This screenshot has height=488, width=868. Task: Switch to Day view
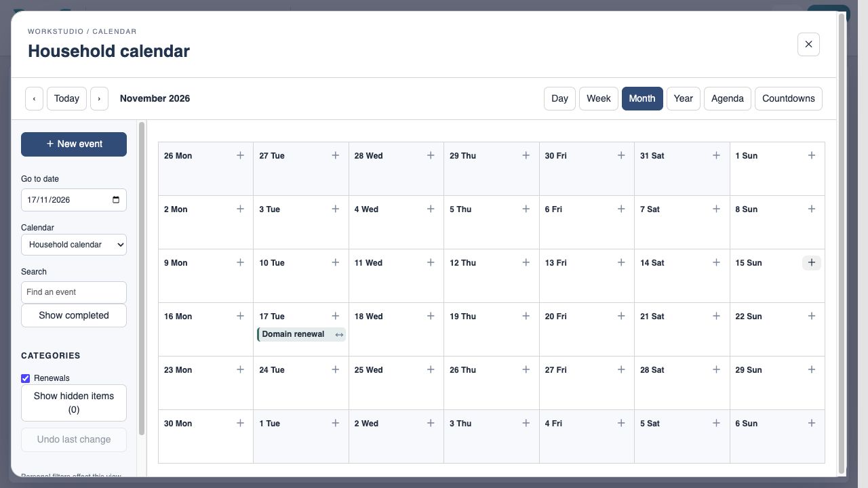[x=559, y=98]
